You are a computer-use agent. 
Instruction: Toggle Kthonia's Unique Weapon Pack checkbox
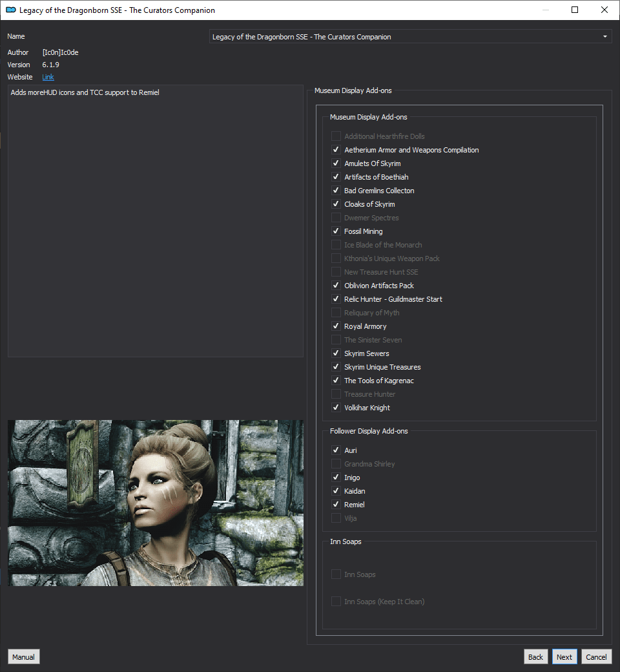point(336,258)
